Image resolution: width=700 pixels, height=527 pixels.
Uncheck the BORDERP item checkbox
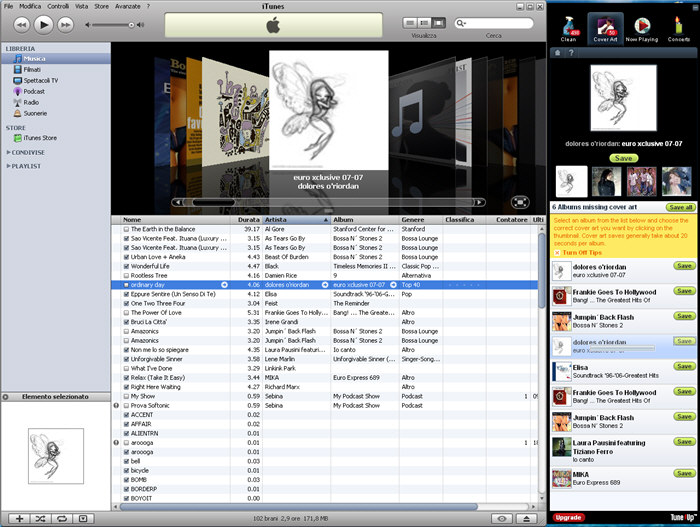coord(126,489)
